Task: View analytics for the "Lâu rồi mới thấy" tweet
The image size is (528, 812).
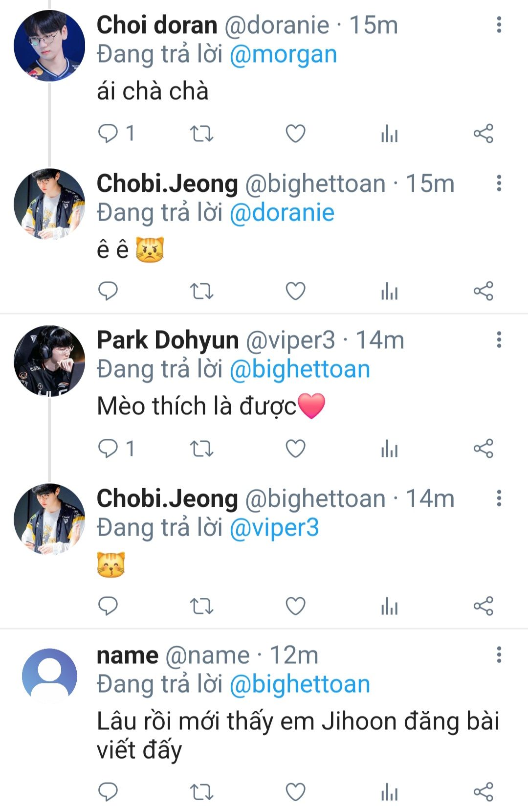Action: coord(389,791)
